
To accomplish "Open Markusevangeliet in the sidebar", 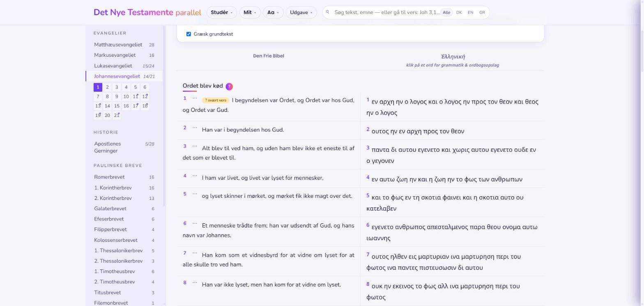I will point(124,55).
